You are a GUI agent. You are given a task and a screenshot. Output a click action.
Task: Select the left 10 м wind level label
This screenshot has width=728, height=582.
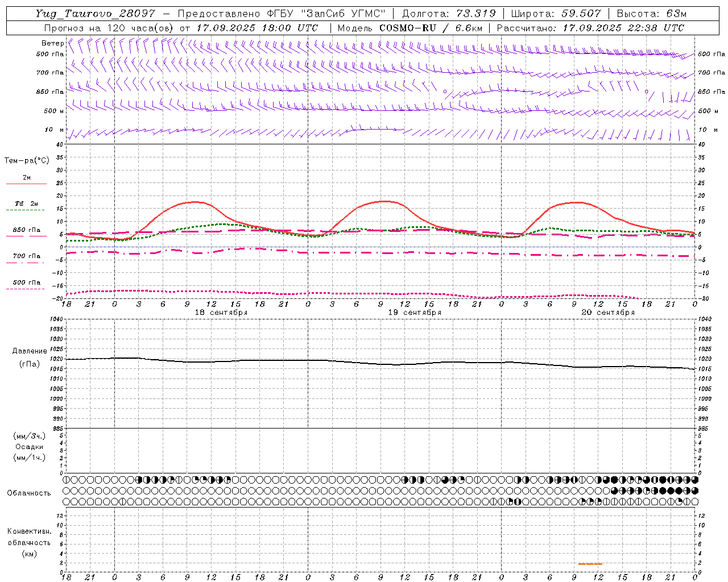[x=54, y=130]
